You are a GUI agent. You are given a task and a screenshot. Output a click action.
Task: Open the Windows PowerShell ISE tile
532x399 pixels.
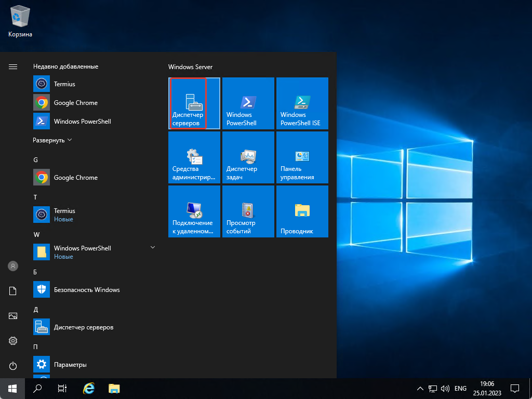[302, 103]
